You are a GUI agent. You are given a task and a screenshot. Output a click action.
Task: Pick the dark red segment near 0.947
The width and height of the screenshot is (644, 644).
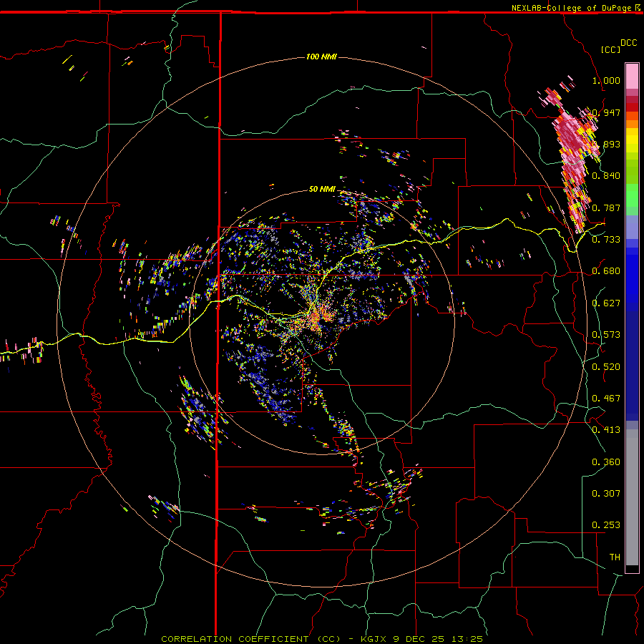[632, 107]
